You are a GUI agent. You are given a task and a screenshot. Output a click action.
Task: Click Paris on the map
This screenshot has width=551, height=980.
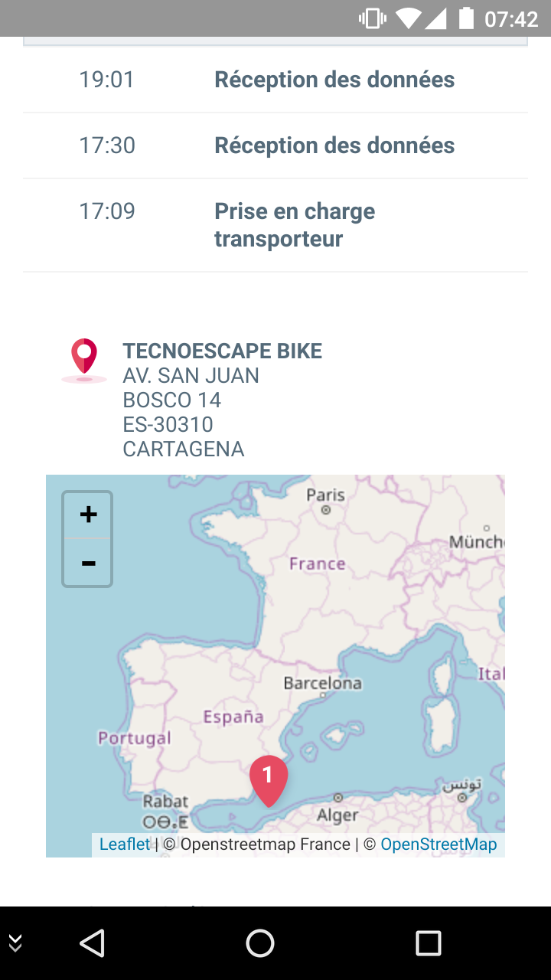click(x=326, y=496)
